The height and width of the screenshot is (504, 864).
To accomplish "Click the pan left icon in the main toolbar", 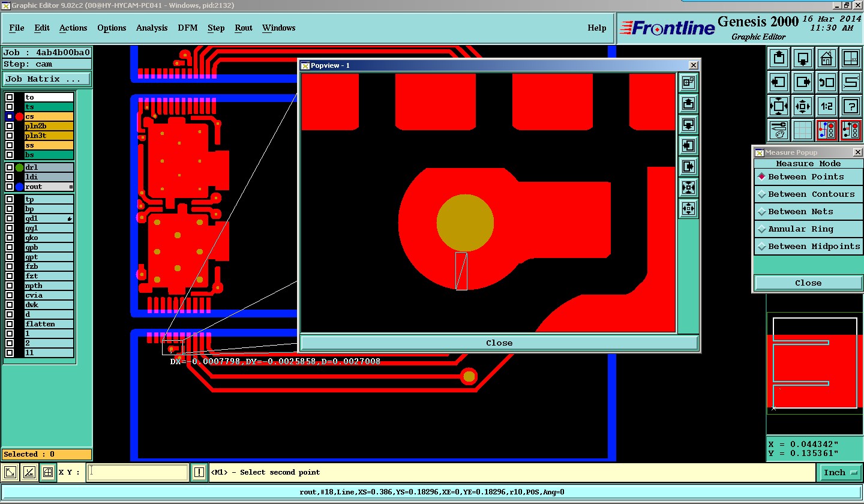I will [779, 82].
